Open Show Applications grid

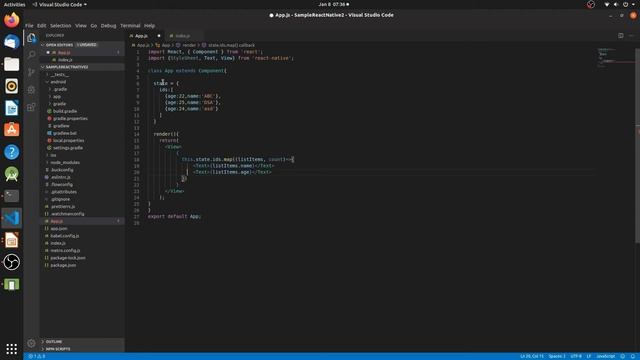[11, 349]
